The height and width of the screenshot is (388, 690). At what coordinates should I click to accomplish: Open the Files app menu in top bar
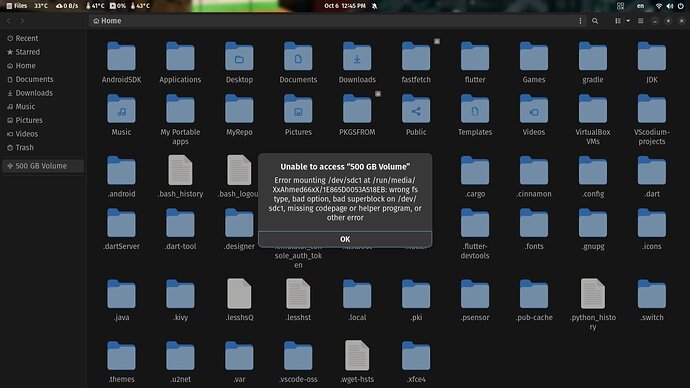[17, 6]
